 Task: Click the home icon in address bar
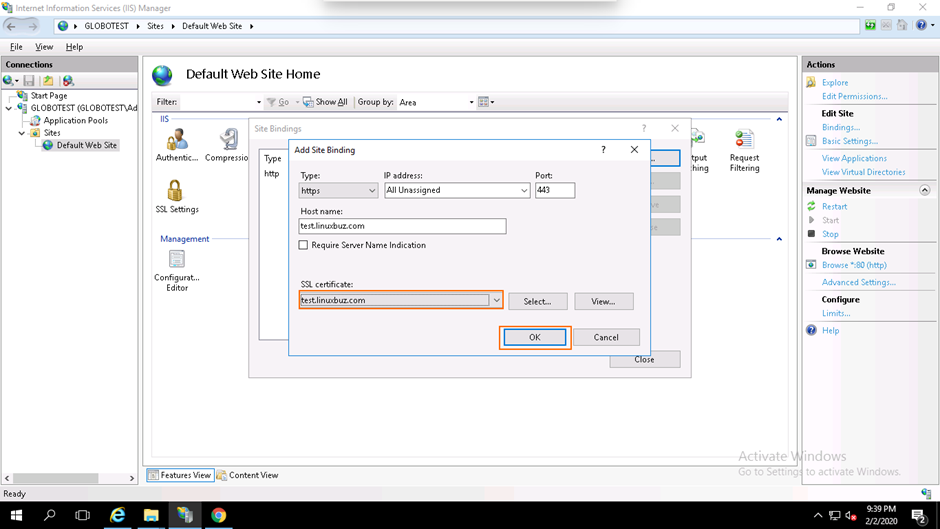[x=902, y=25]
